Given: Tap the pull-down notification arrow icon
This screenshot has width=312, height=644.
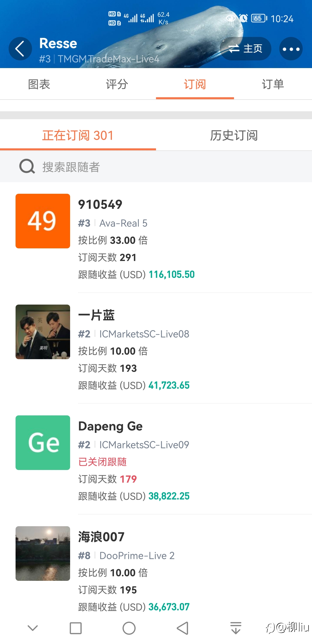Looking at the screenshot, I should coord(236,628).
